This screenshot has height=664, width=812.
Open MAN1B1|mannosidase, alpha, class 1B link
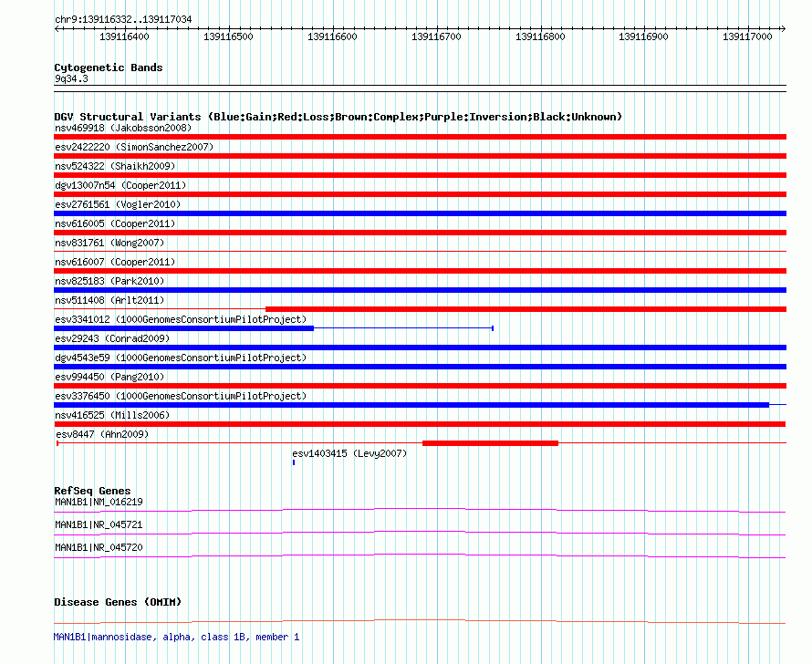tap(177, 637)
